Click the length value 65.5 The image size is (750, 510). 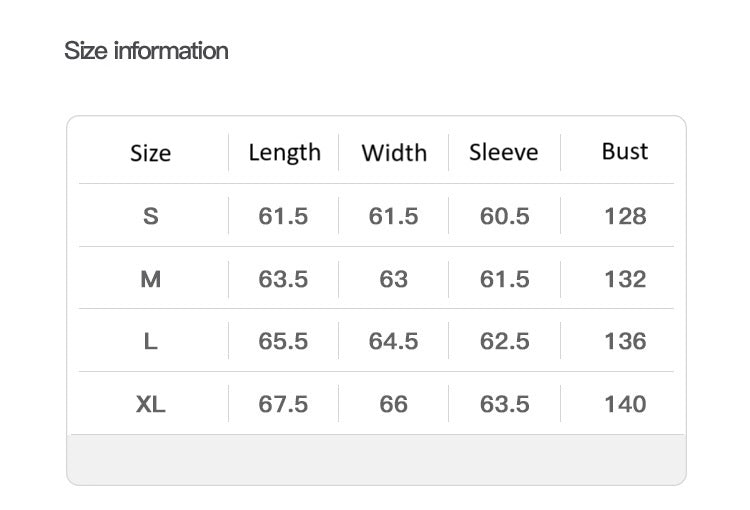pyautogui.click(x=283, y=341)
